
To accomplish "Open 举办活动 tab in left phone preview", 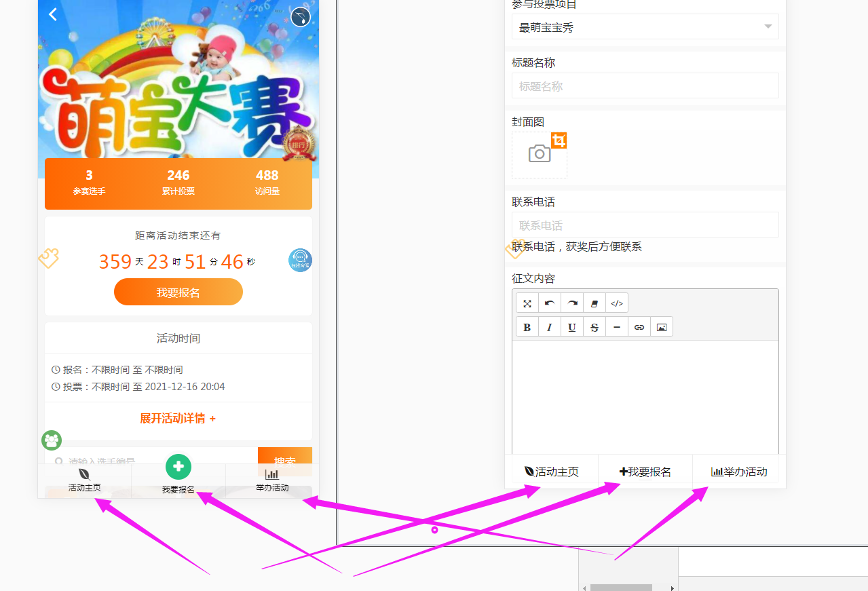I will coord(271,480).
